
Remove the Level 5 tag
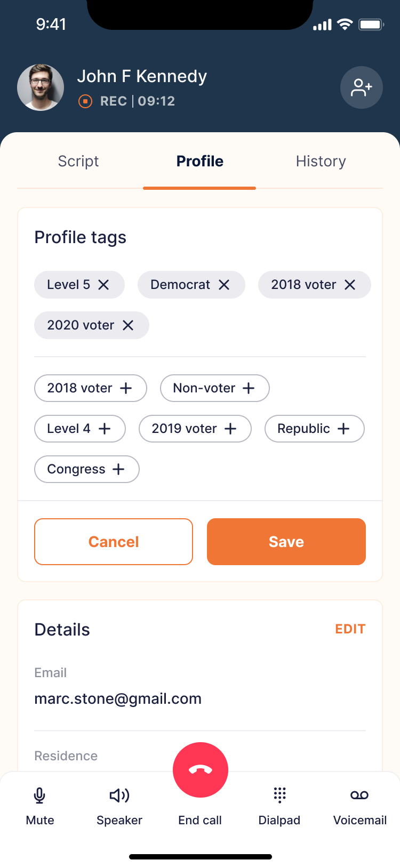[x=103, y=285]
